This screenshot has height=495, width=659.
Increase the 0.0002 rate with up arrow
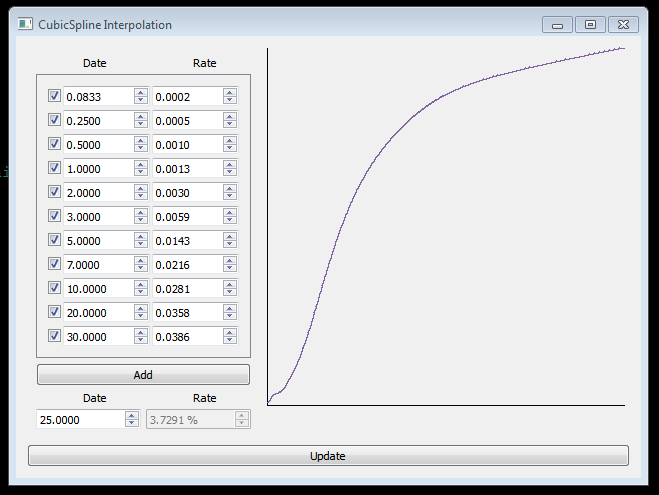tap(229, 92)
